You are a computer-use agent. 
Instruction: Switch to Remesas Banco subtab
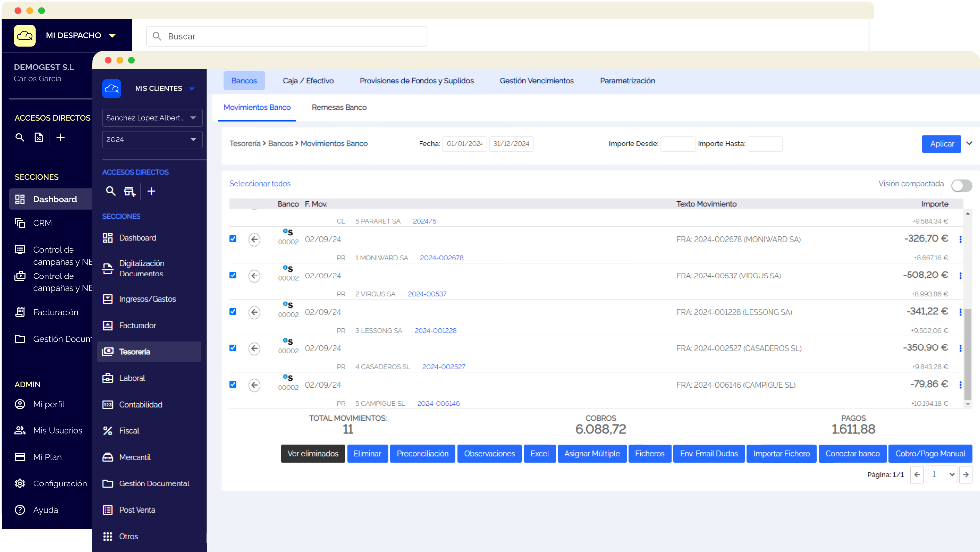pos(339,107)
